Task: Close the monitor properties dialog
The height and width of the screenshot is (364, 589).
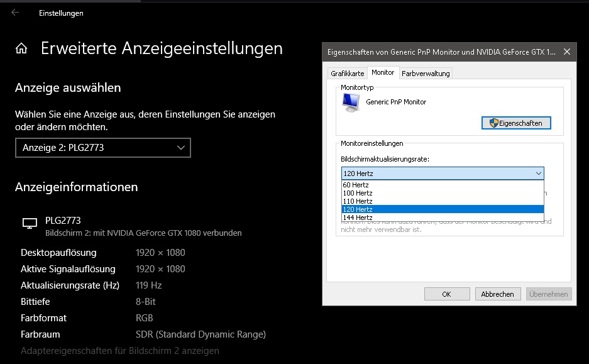Action: tap(567, 52)
